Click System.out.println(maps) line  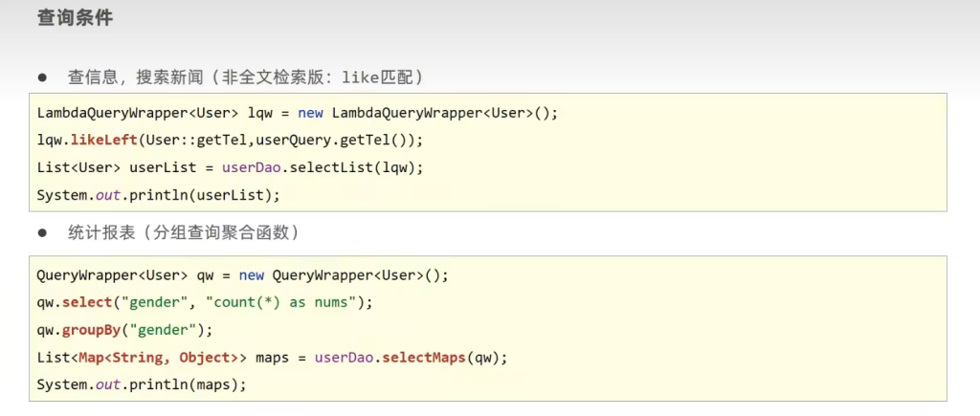(x=142, y=384)
